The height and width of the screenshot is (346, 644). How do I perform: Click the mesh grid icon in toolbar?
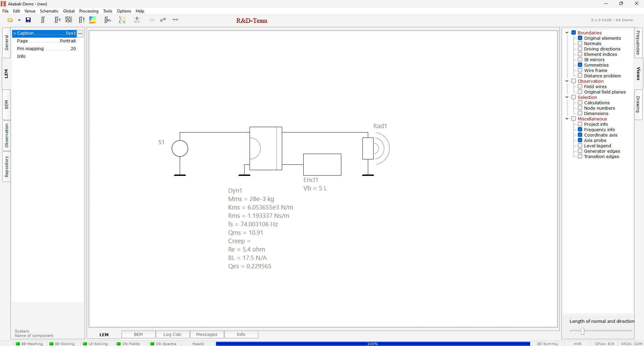click(69, 20)
